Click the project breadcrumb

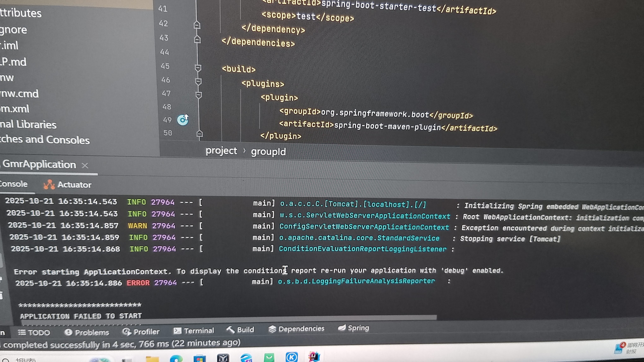pyautogui.click(x=221, y=151)
